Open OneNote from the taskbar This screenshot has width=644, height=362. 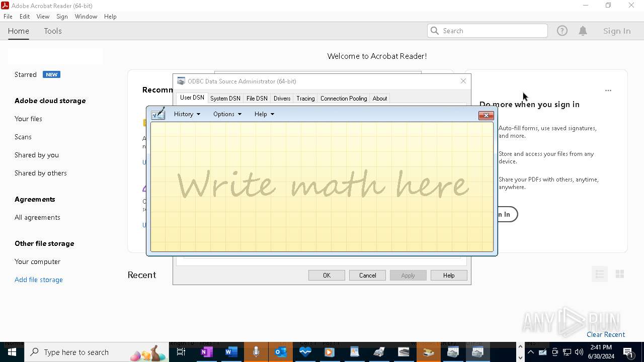206,352
